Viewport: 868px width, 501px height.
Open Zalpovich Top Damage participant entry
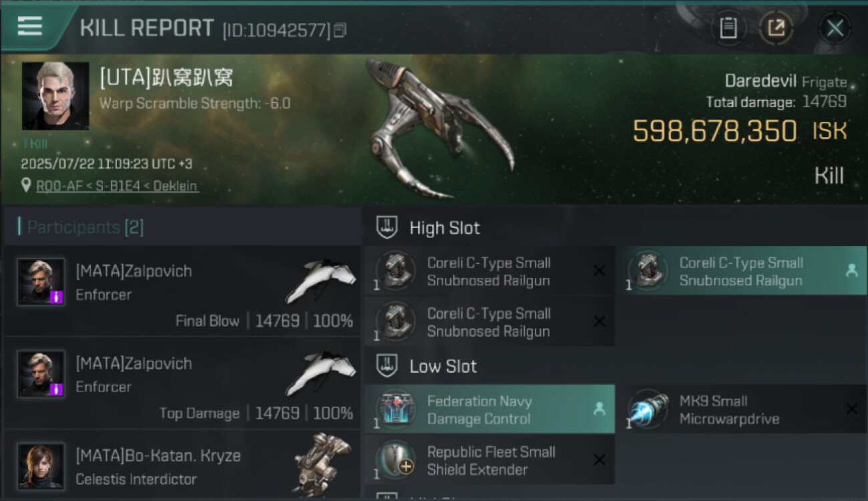click(182, 383)
